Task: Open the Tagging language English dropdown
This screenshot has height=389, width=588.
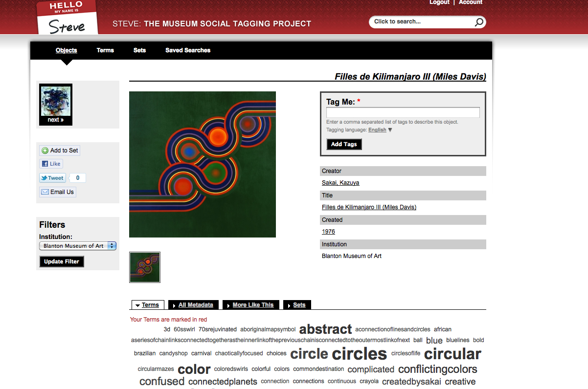Action: tap(381, 130)
